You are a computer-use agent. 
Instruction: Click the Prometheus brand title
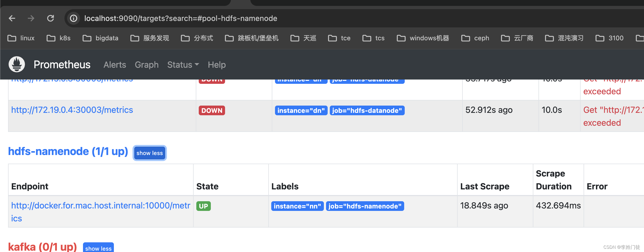[62, 64]
